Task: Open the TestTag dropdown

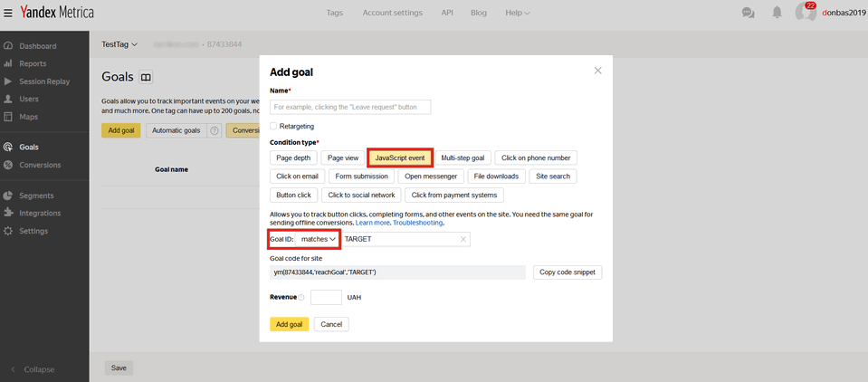Action: pyautogui.click(x=119, y=44)
